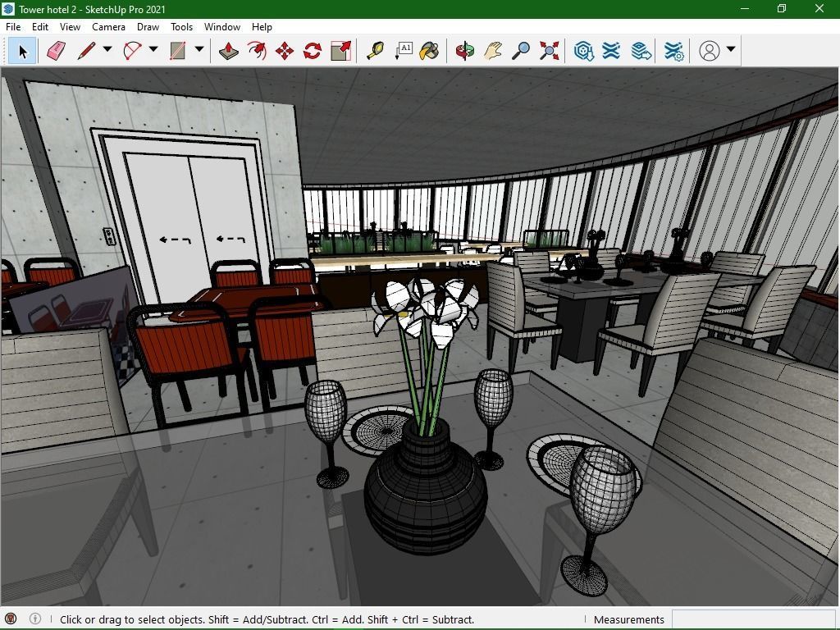Click the Measurements input box
Viewport: 840px width, 630px height.
tap(753, 619)
